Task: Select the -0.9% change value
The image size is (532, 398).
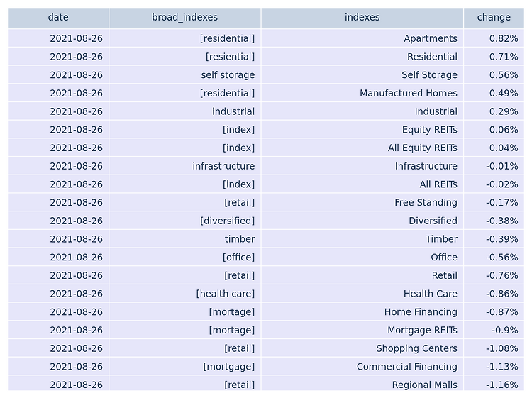Action: pyautogui.click(x=494, y=330)
